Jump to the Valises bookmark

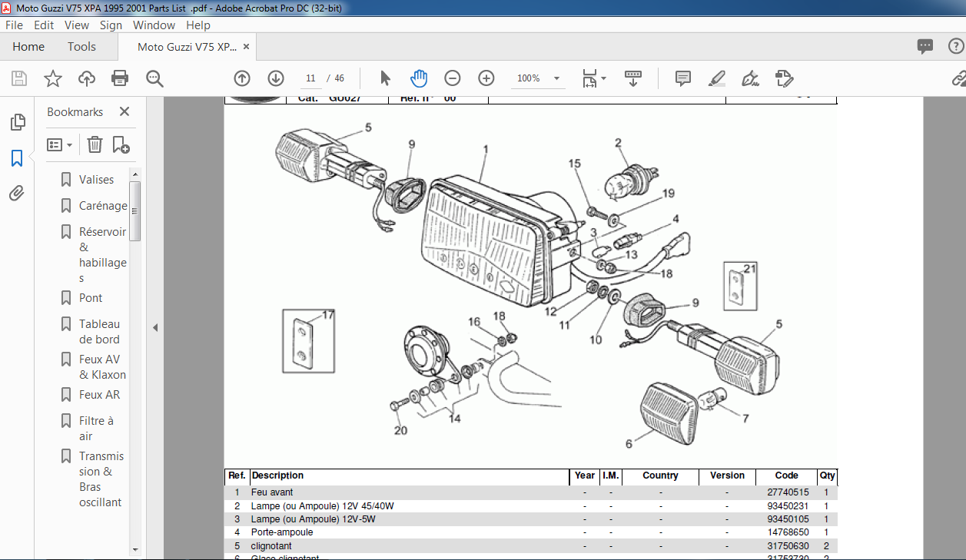[96, 180]
